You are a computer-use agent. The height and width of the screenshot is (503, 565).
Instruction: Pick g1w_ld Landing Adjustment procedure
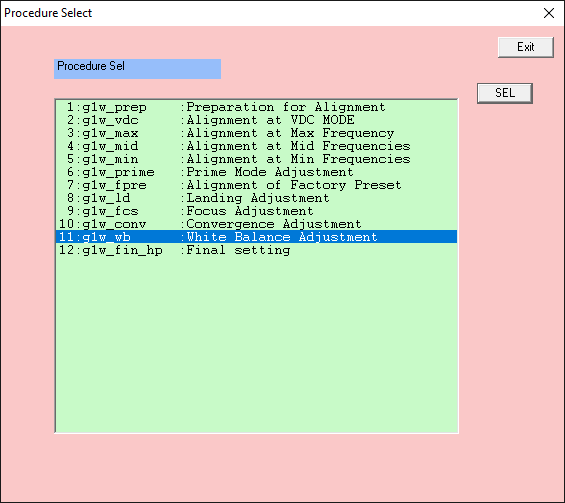(x=256, y=198)
